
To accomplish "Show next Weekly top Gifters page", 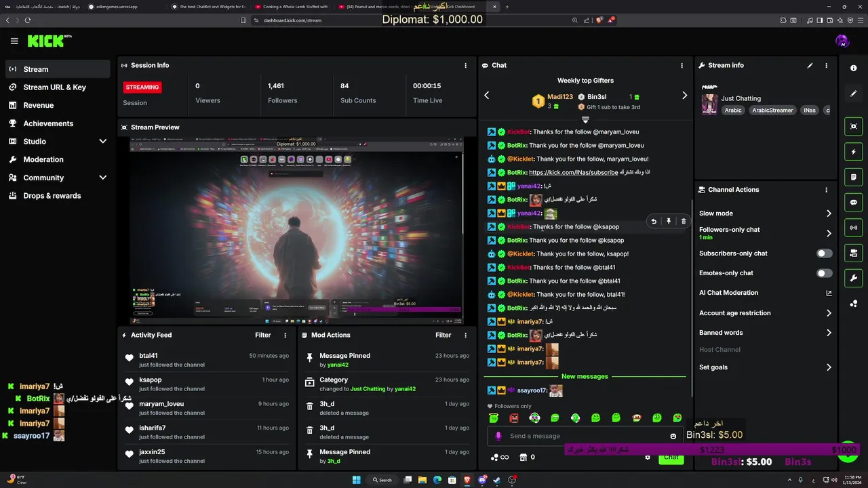I will click(684, 96).
